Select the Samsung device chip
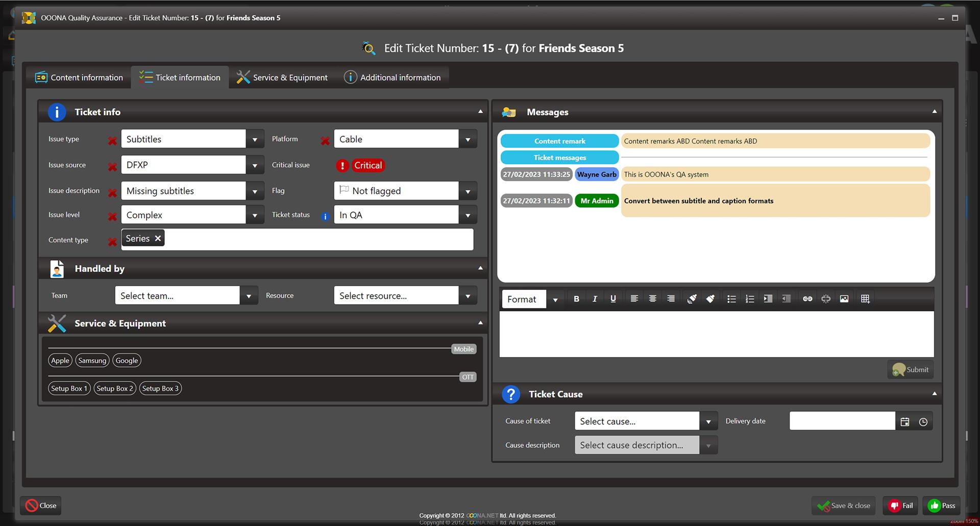Viewport: 980px width, 526px height. (92, 360)
